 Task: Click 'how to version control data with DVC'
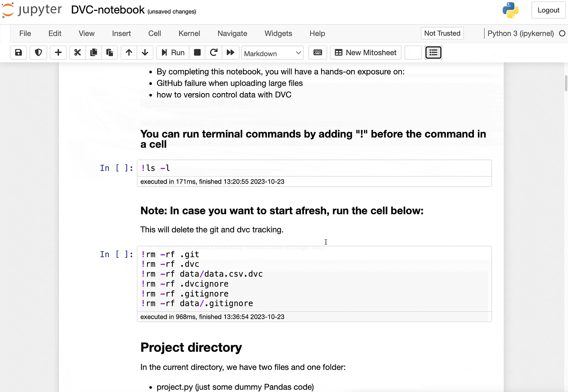point(224,95)
